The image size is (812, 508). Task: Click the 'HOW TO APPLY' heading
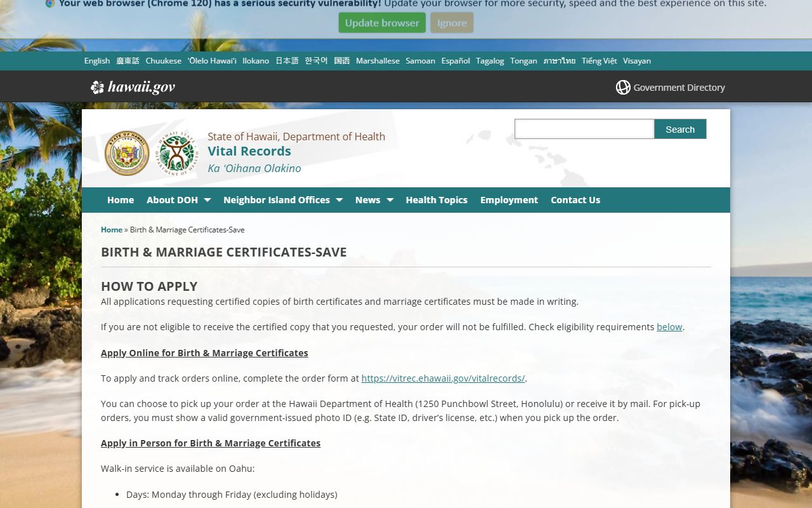coord(149,286)
